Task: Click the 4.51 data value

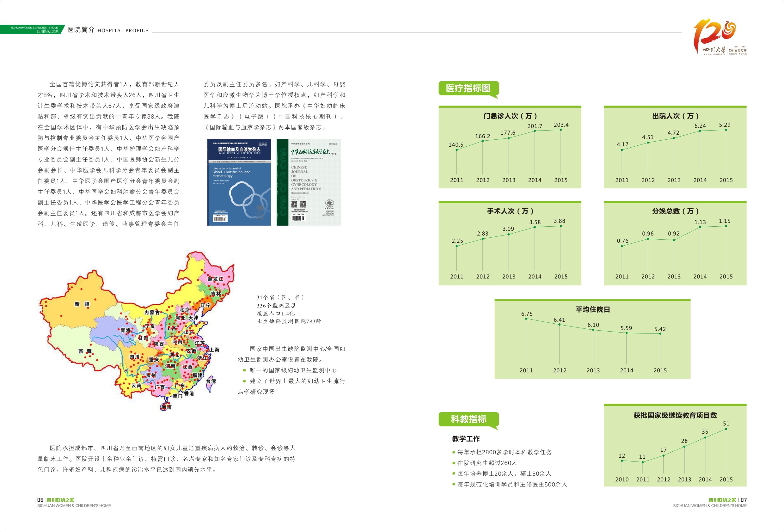Action: (648, 137)
